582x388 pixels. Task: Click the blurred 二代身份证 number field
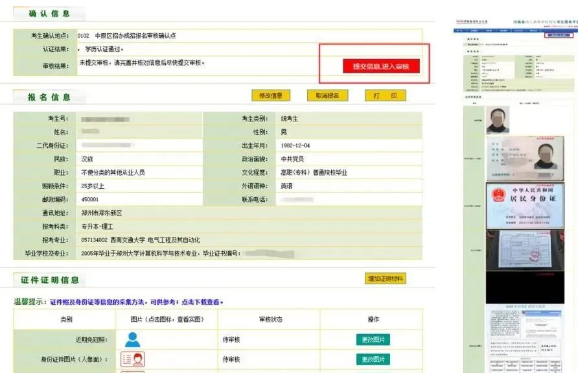[x=139, y=145]
